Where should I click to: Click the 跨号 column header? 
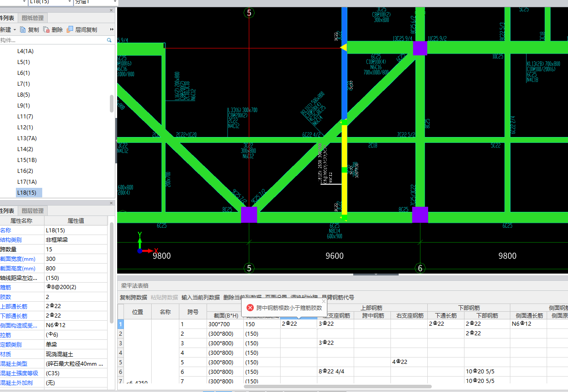point(193,312)
